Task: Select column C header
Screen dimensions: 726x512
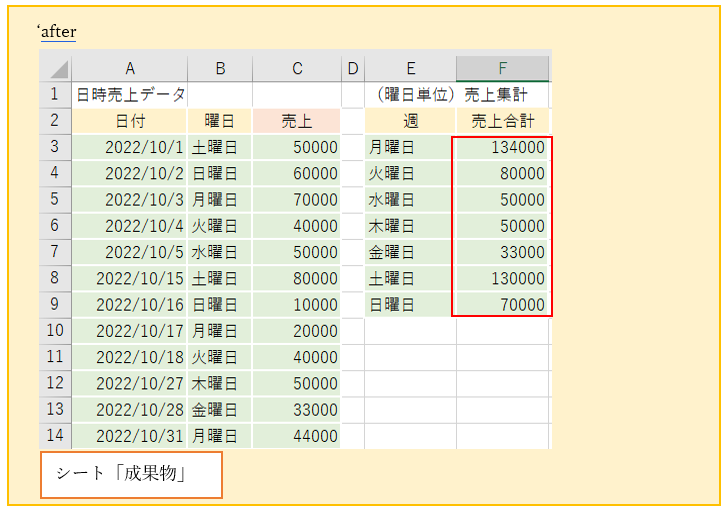Action: tap(297, 69)
